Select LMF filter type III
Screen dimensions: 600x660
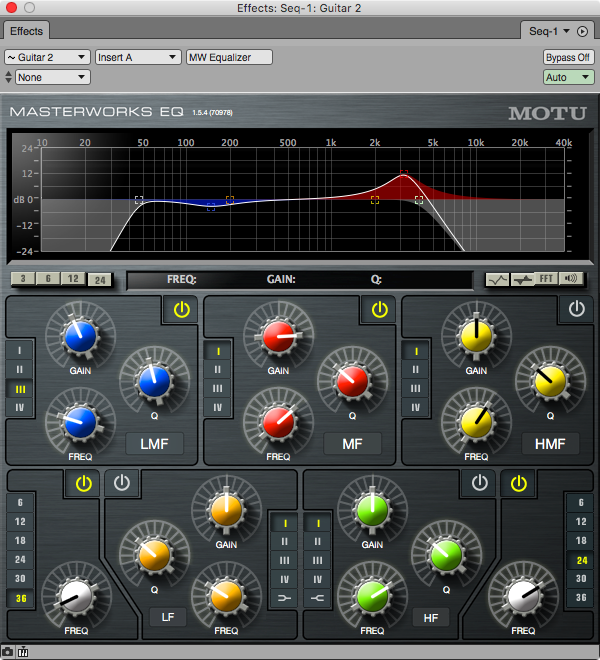(x=20, y=389)
